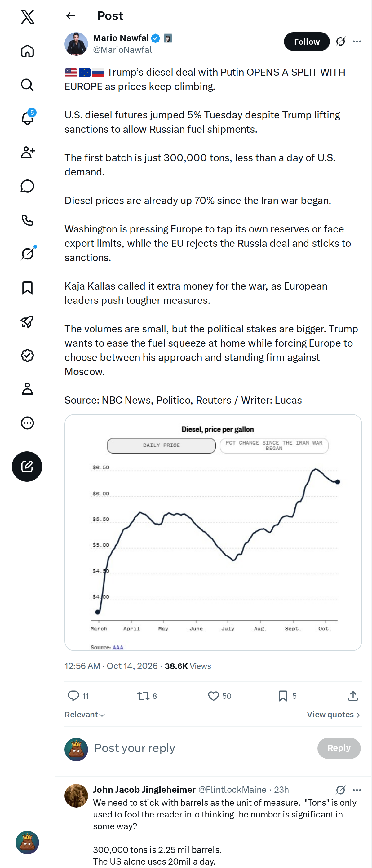Go to Home via sidebar house icon
The image size is (372, 868).
pos(27,51)
